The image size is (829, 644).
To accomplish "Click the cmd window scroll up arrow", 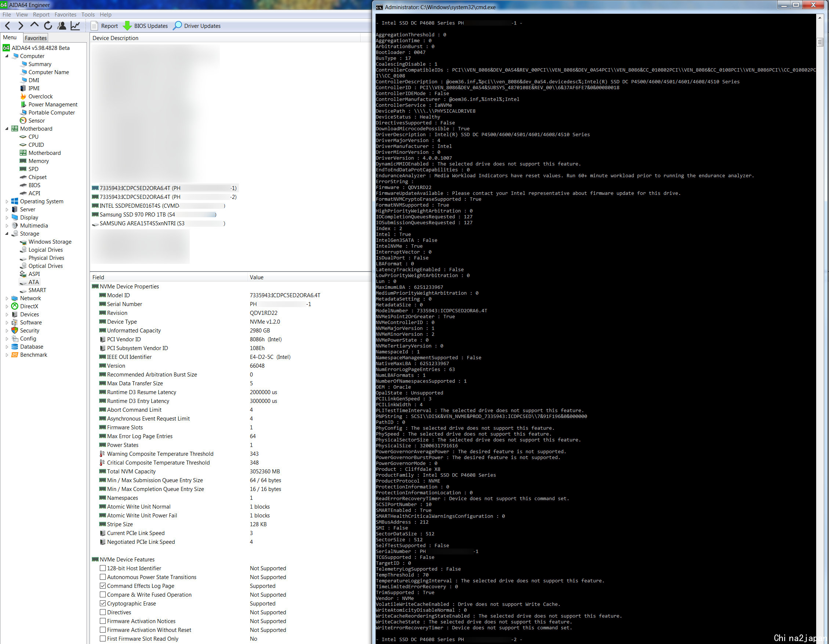I will tap(820, 18).
